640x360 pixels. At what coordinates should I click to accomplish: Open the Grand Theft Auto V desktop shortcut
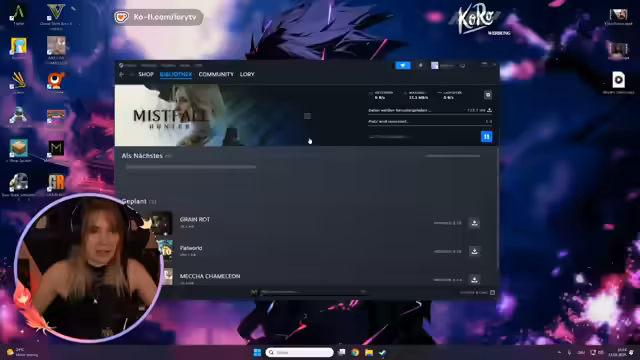(x=56, y=16)
